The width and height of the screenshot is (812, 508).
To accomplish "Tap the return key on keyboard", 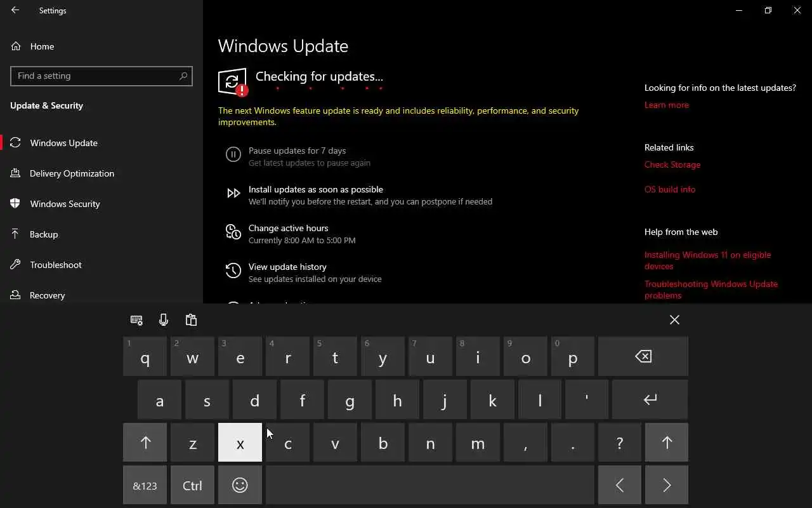I will (x=650, y=399).
